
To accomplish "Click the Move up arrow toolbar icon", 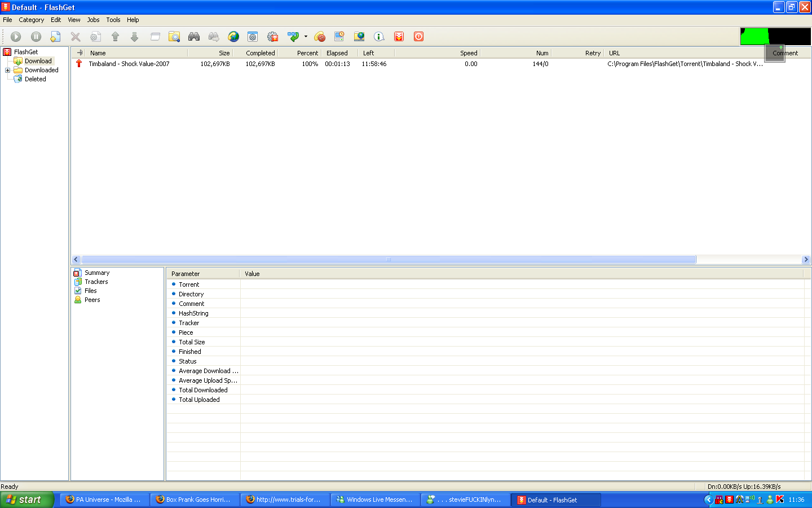I will tap(115, 37).
